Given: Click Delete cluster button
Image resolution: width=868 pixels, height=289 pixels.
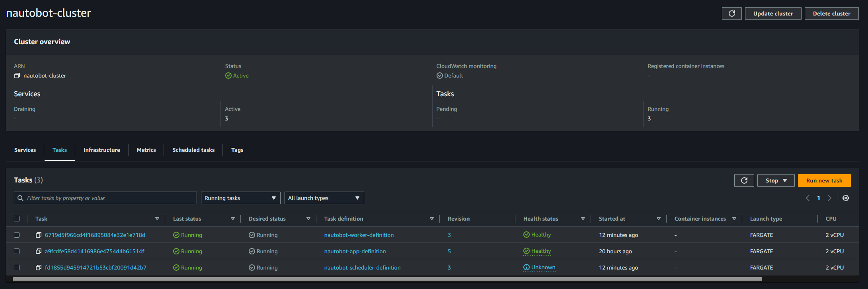Looking at the screenshot, I should click(x=831, y=14).
